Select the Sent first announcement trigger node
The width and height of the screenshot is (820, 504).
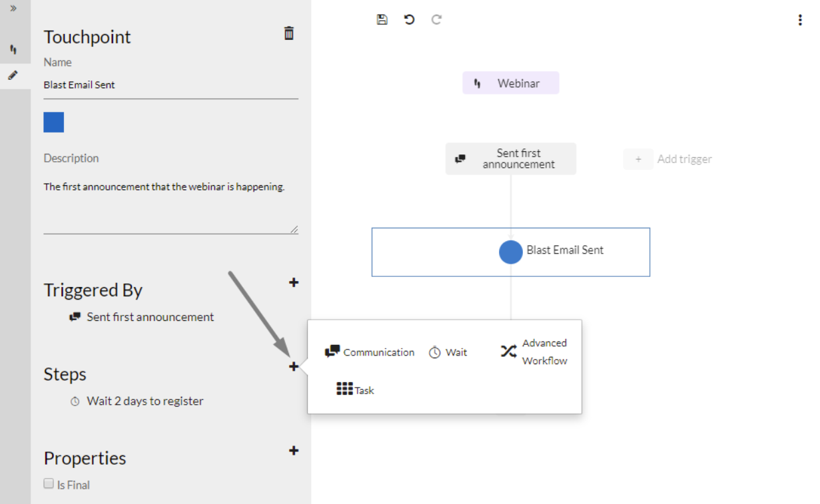coord(511,158)
